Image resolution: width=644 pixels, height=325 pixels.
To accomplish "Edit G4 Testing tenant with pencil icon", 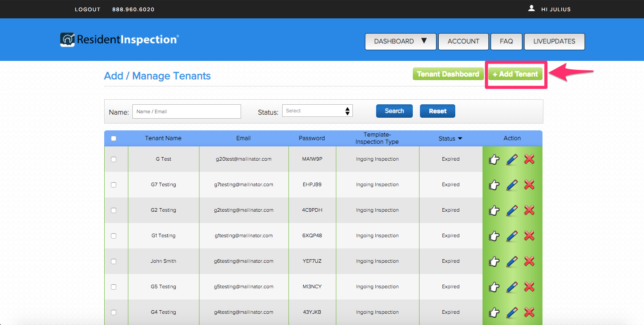I will click(x=512, y=312).
